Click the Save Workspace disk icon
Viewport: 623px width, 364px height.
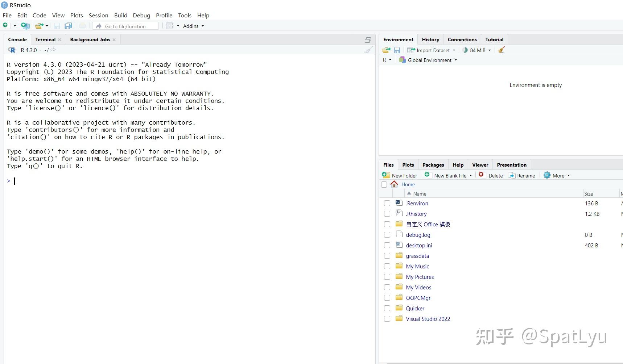[397, 50]
